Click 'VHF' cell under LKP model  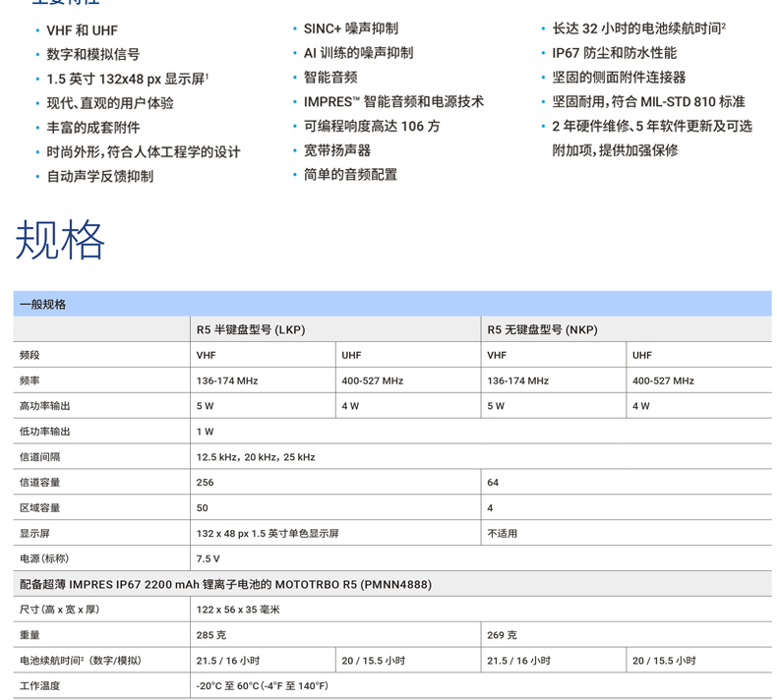(207, 355)
